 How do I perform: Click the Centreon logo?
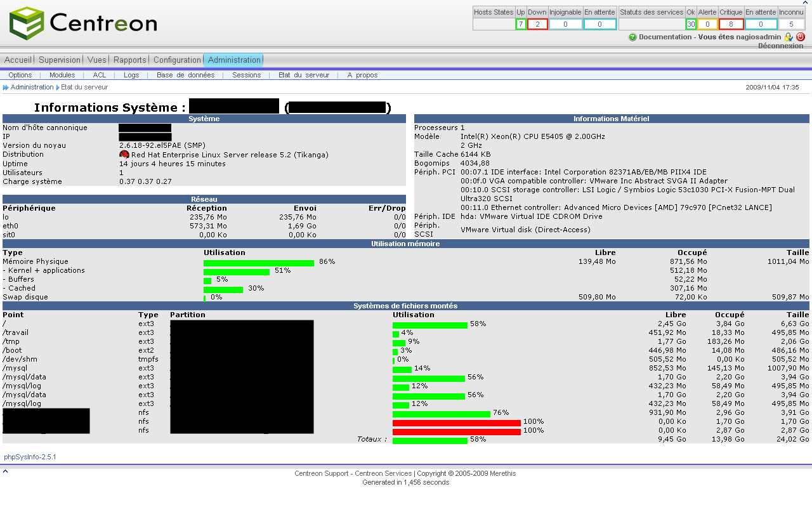[x=83, y=23]
